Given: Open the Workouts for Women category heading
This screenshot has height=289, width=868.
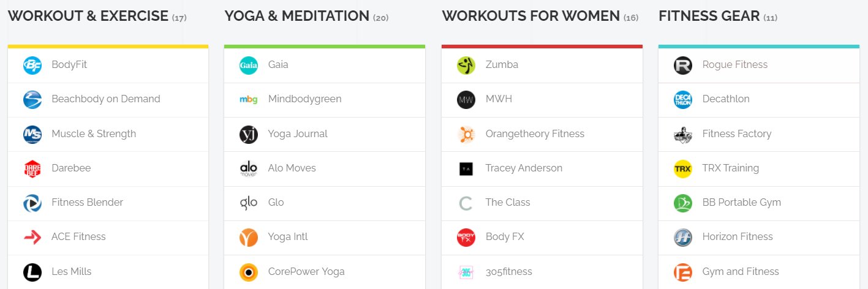Looking at the screenshot, I should [530, 16].
